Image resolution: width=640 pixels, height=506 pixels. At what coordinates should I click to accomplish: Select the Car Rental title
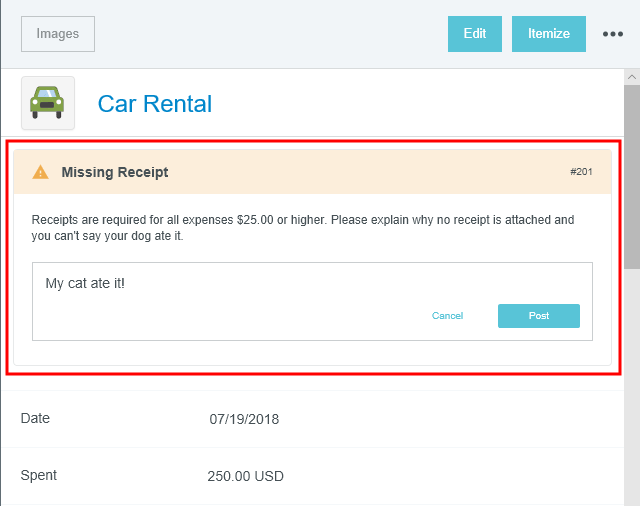154,104
